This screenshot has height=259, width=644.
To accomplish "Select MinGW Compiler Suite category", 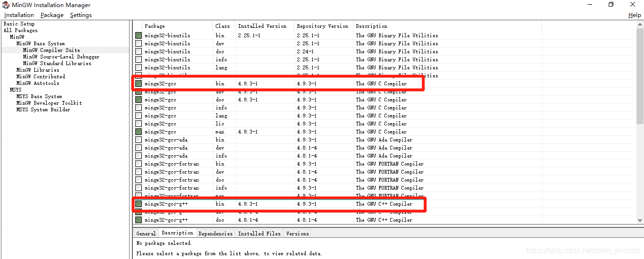I will tap(51, 50).
